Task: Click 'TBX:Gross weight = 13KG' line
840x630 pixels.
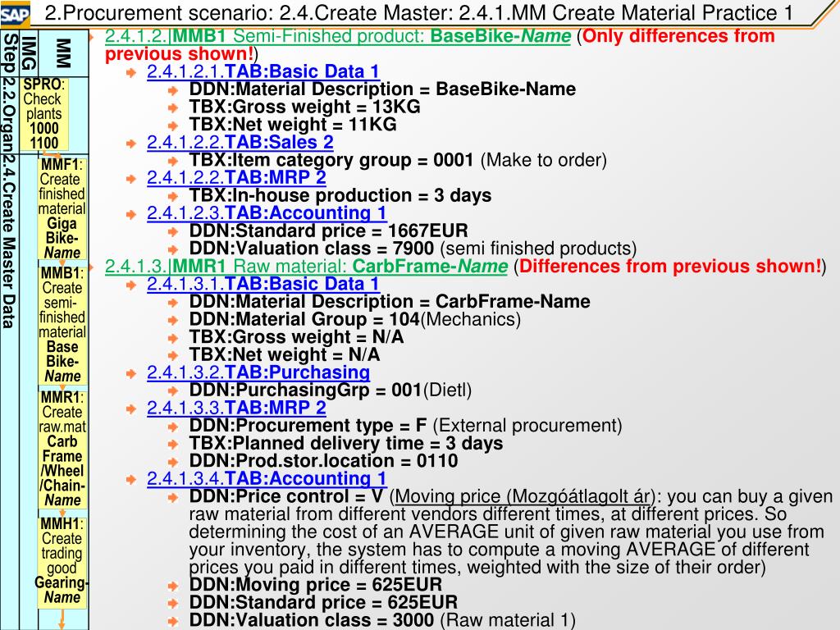Action: (x=305, y=107)
